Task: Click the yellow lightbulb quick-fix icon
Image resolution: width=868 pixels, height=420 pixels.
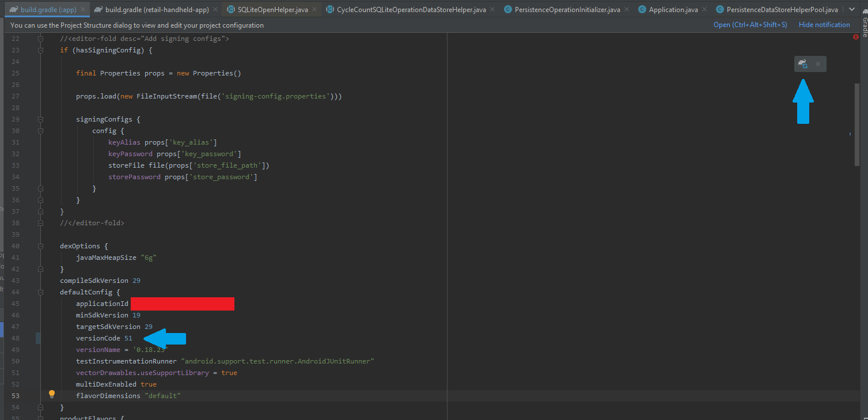Action: tap(51, 395)
